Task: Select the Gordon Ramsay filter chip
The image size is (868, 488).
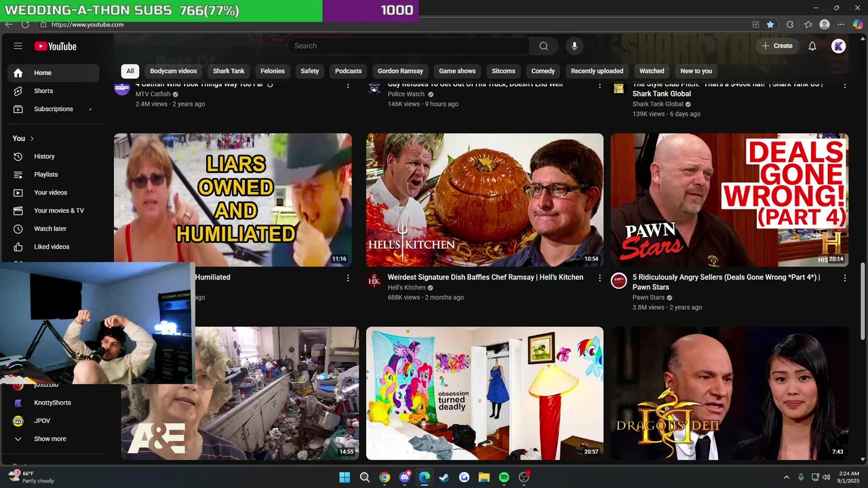Action: (400, 71)
